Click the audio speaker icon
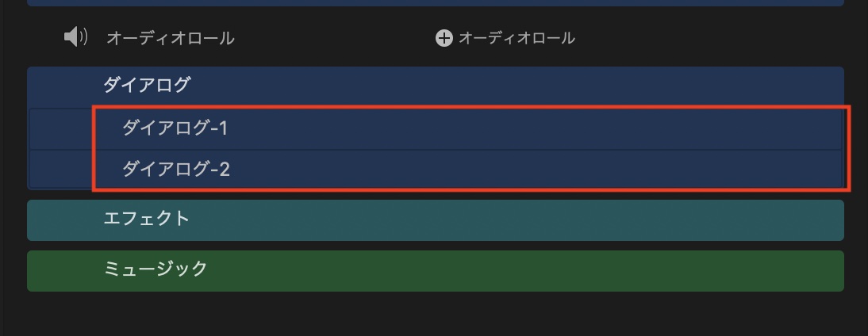This screenshot has height=336, width=868. click(75, 37)
